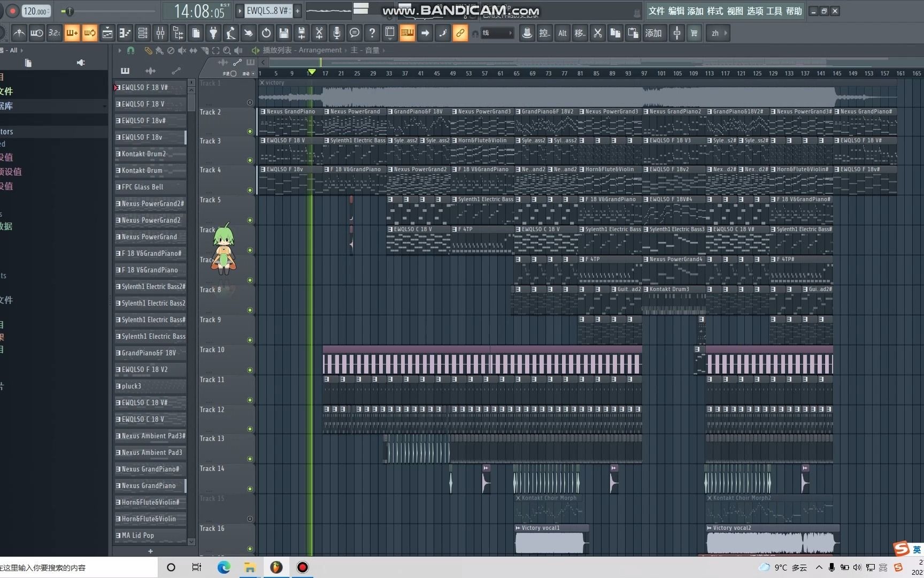924x578 pixels.
Task: Select the pluck3 pattern in picker
Action: click(150, 386)
